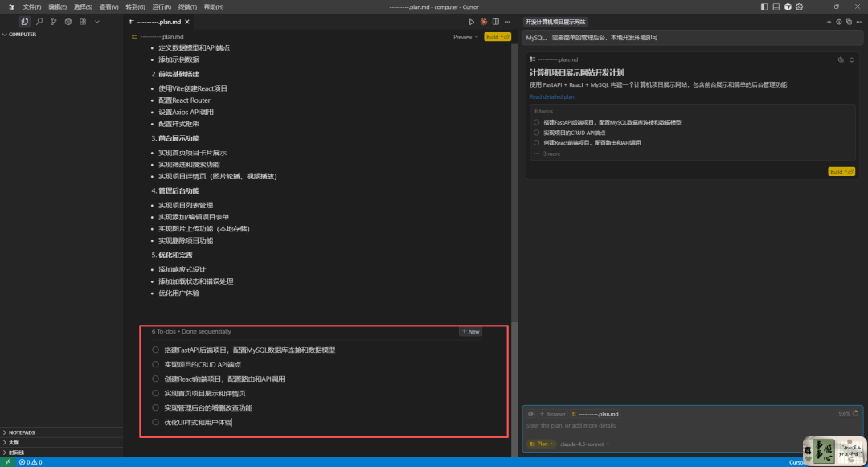Open the 运行(R) menu
The width and height of the screenshot is (868, 467).
161,6
